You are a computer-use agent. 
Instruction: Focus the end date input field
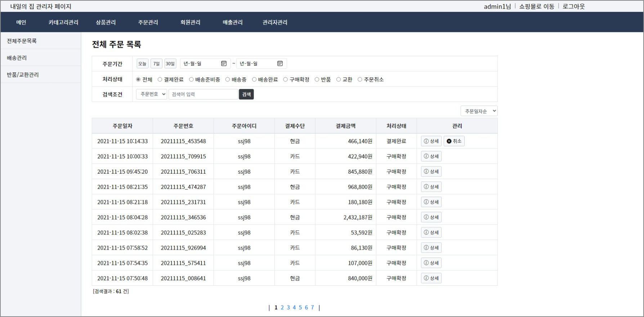click(261, 64)
